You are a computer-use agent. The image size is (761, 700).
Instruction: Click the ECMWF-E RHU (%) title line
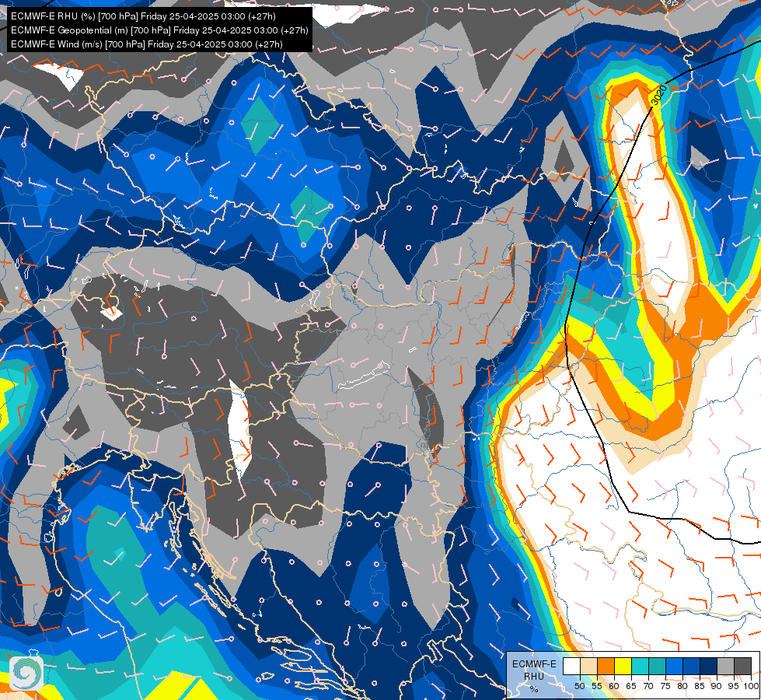click(143, 16)
